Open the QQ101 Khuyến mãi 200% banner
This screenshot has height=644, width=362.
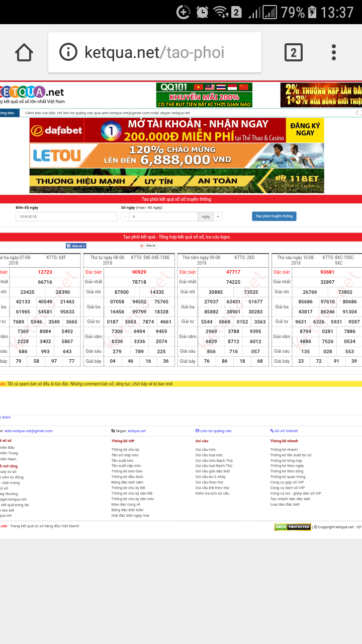tap(204, 95)
